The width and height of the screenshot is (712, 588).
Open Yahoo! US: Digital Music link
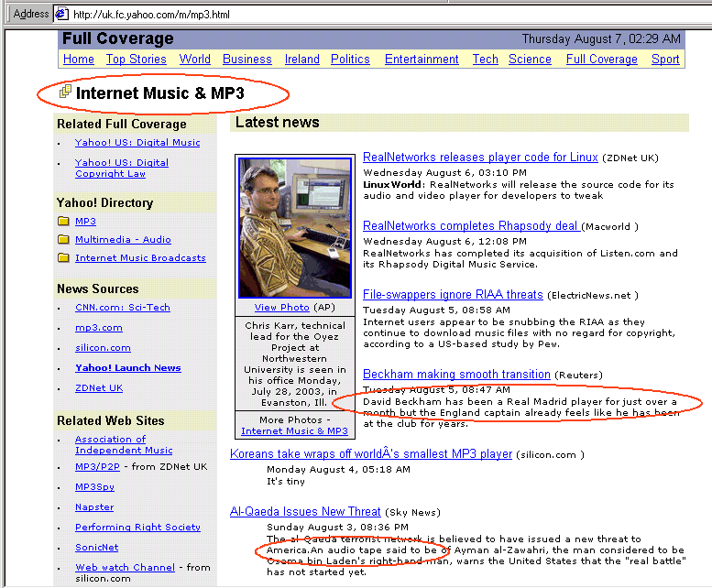[137, 143]
